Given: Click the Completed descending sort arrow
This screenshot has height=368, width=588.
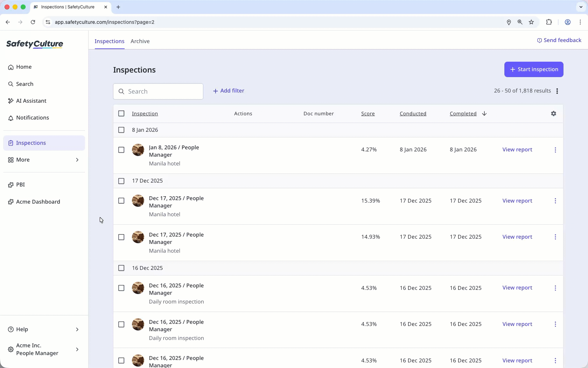Looking at the screenshot, I should click(x=484, y=114).
